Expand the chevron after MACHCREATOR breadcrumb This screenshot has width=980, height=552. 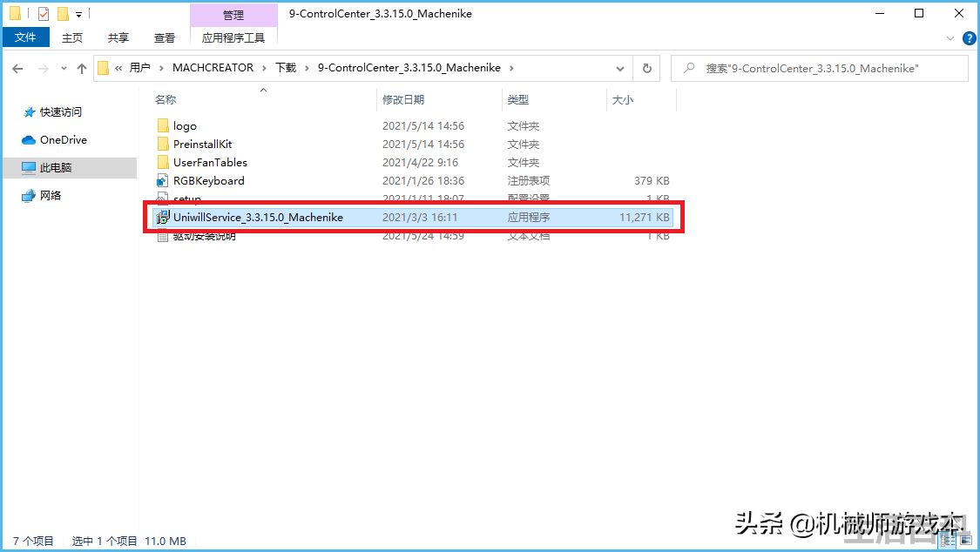click(x=264, y=68)
